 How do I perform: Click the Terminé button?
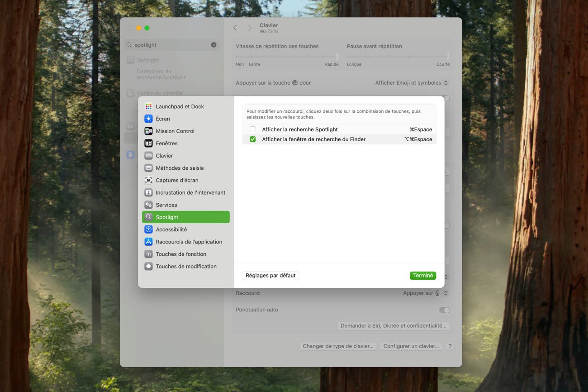(423, 275)
